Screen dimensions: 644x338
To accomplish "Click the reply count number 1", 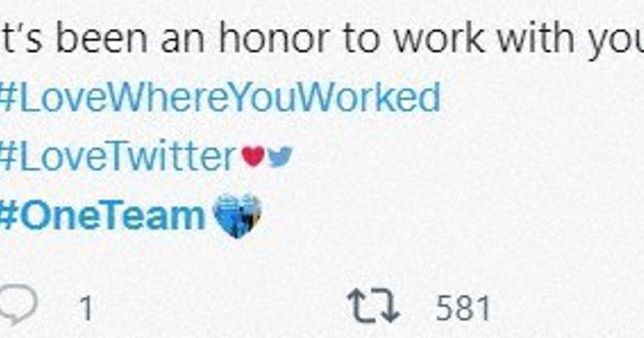I will point(86,309).
